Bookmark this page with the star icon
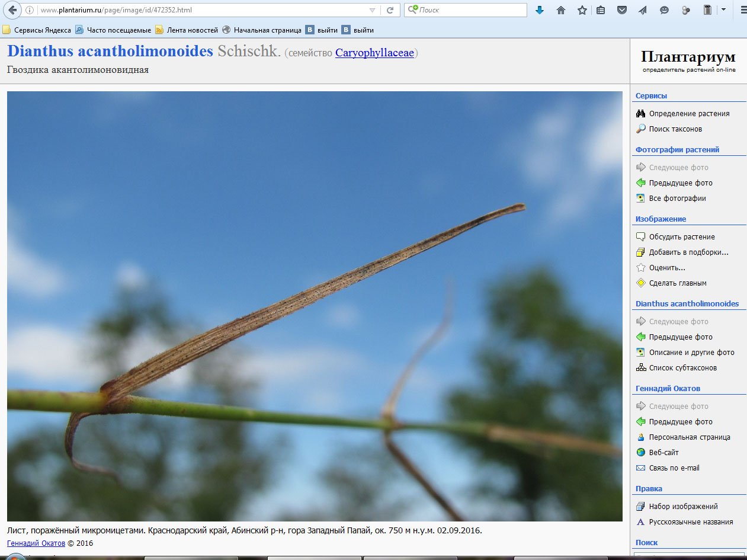This screenshot has width=747, height=560. [582, 10]
